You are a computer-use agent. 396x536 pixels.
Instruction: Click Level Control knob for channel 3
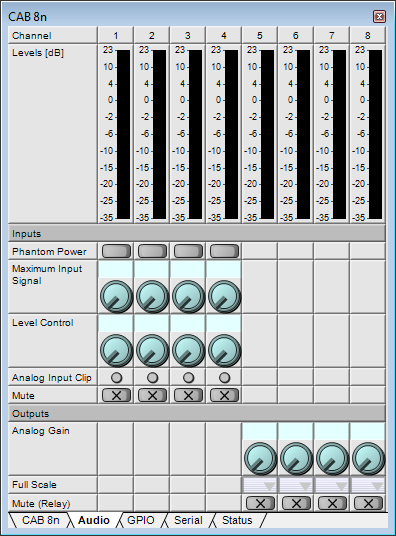coord(188,351)
